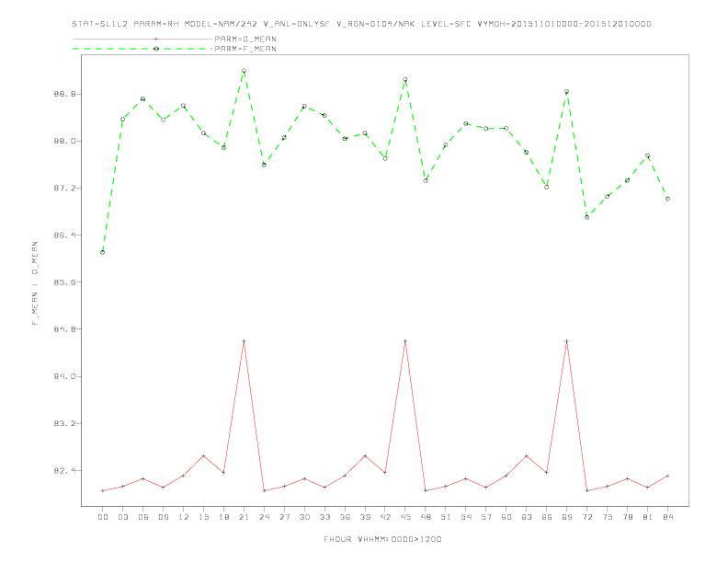Click the 45 forecast hour tick label
The image size is (728, 563).
405,517
